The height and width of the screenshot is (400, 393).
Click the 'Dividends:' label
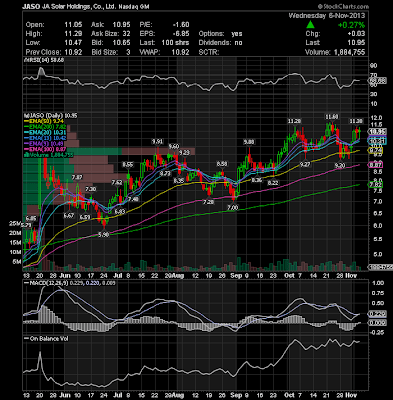click(x=215, y=43)
